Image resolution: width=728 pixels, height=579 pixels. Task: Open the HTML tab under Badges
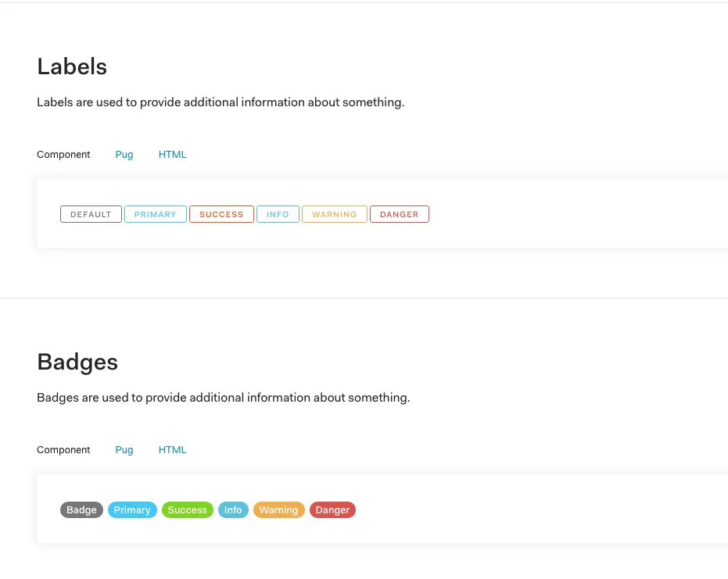pos(172,449)
